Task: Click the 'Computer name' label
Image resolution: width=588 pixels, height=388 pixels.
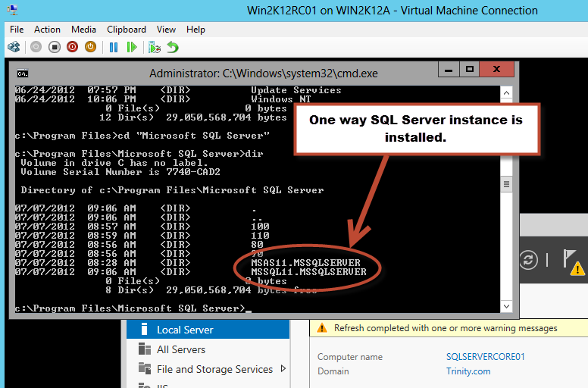Action: click(x=350, y=356)
